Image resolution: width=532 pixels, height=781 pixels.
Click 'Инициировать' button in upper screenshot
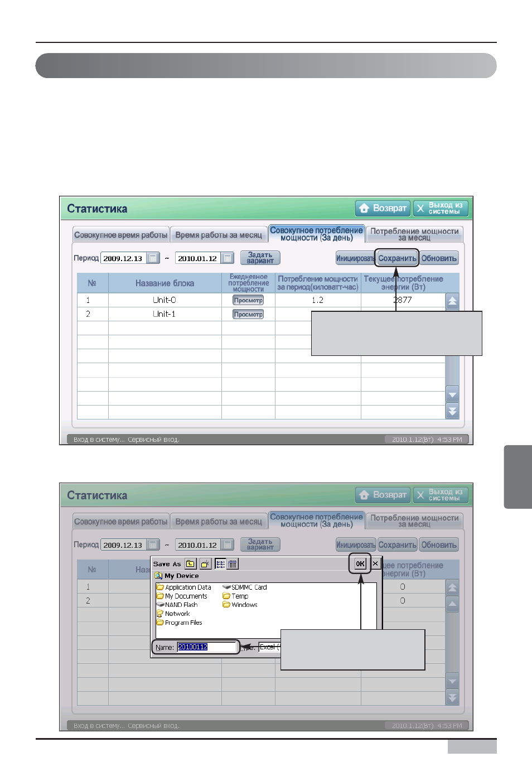coord(356,258)
